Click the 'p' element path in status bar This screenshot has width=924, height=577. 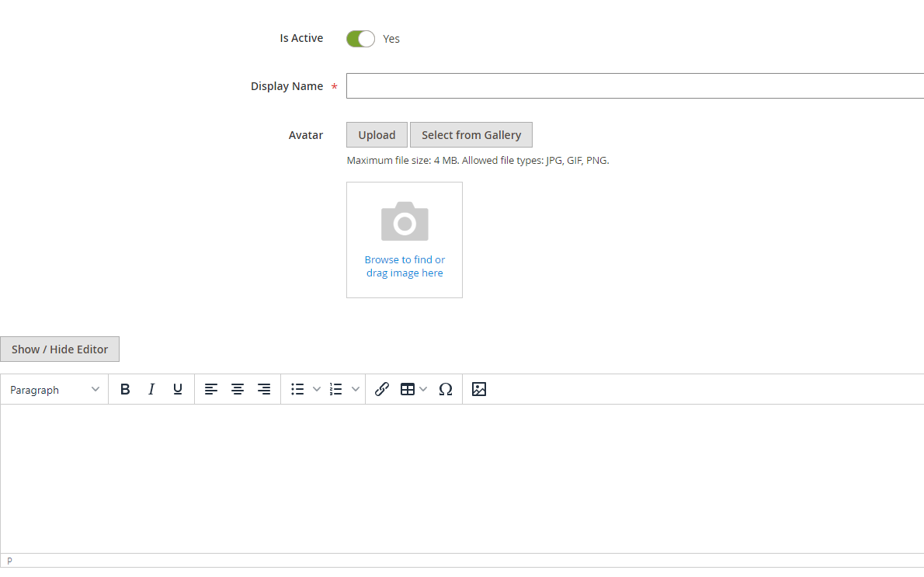point(9,561)
